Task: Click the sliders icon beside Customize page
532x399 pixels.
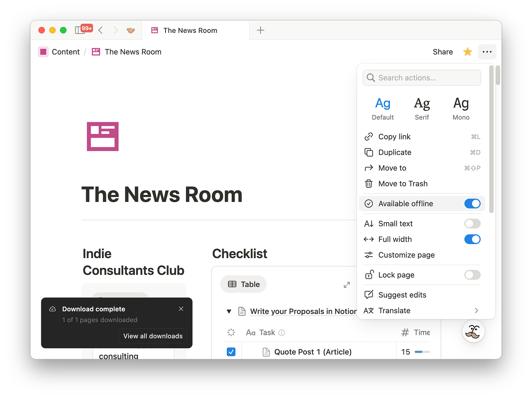Action: [369, 255]
